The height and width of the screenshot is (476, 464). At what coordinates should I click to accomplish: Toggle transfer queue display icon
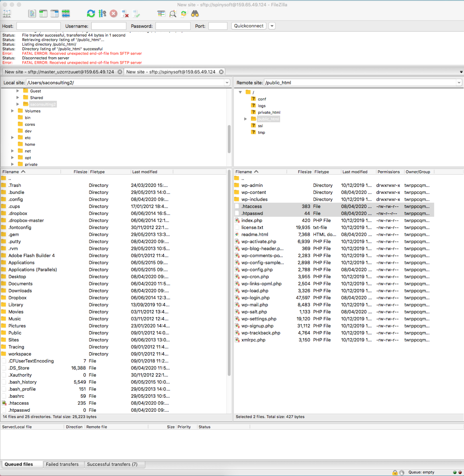[66, 14]
